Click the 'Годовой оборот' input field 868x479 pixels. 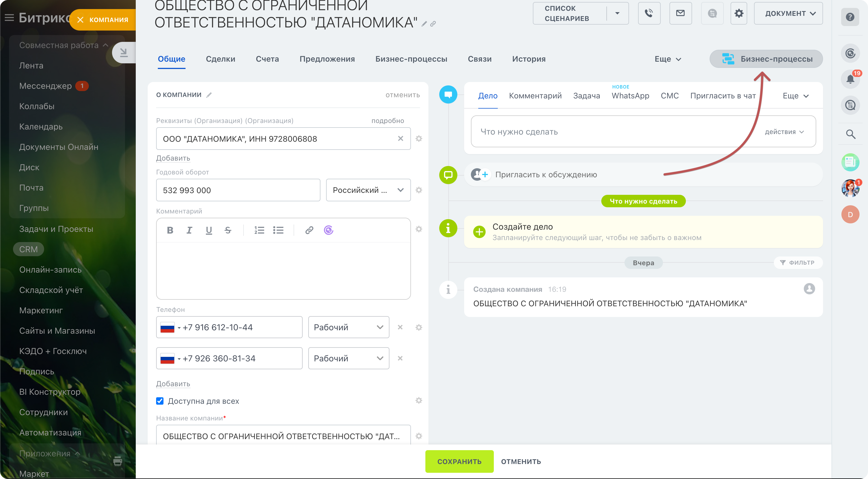(x=238, y=190)
